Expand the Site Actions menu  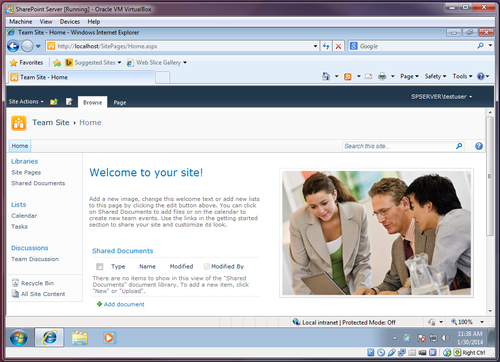[26, 101]
